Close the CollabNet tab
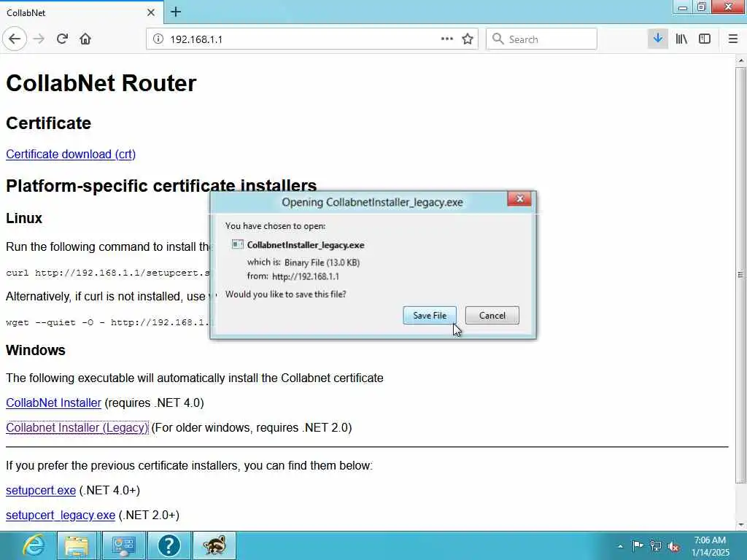This screenshot has width=747, height=560. pos(150,12)
